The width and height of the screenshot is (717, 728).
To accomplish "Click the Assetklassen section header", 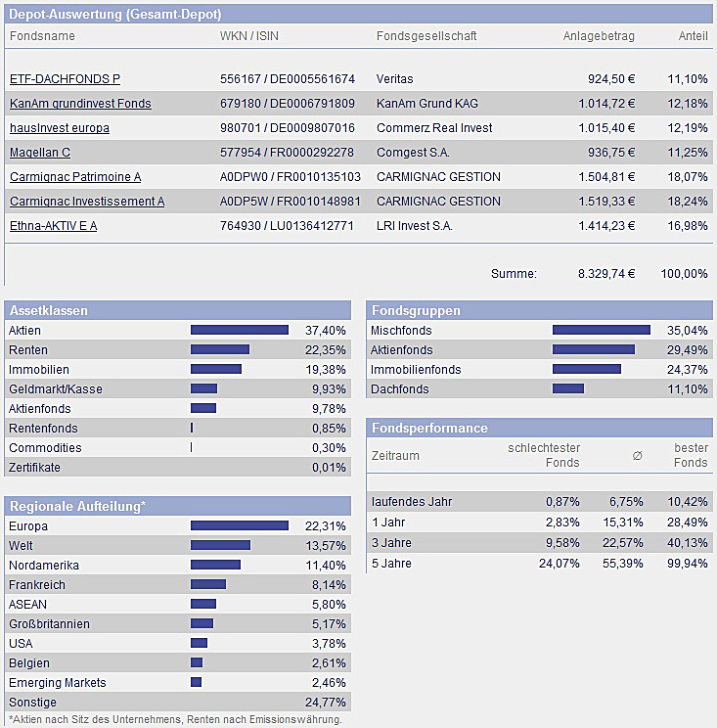I will tap(49, 310).
